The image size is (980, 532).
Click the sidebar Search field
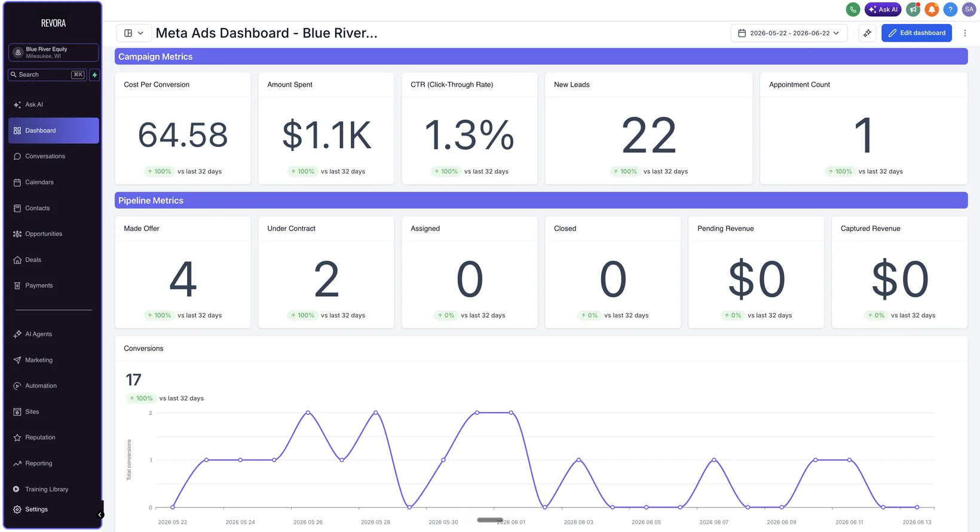(x=47, y=75)
